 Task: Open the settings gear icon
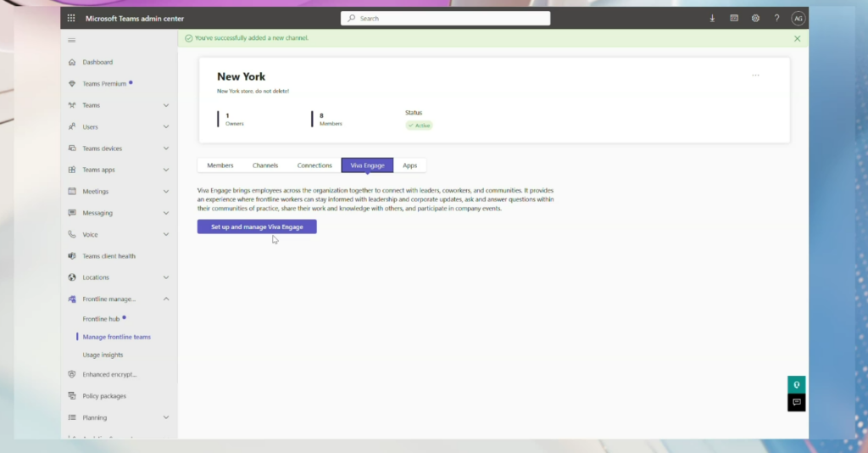[x=755, y=19]
